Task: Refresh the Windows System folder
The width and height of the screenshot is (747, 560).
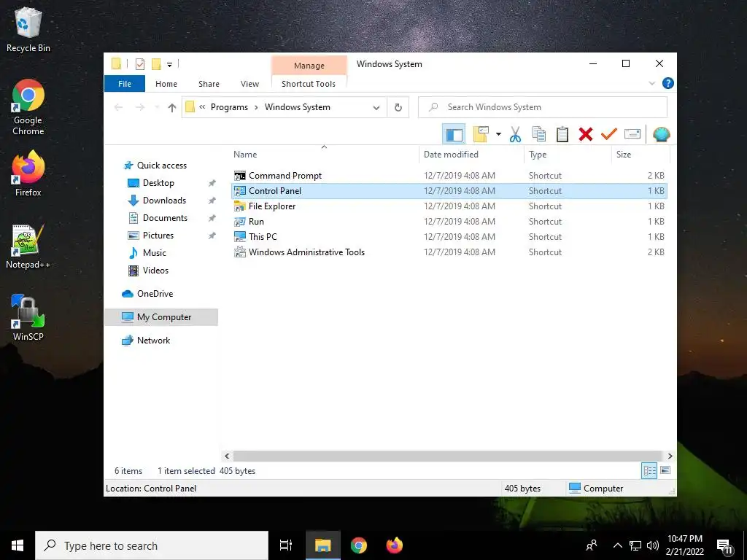Action: (398, 108)
